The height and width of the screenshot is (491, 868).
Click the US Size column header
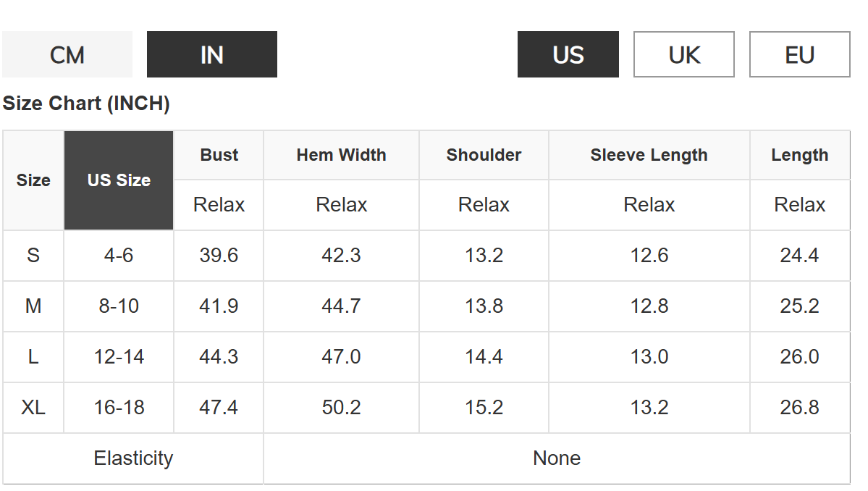click(x=119, y=180)
